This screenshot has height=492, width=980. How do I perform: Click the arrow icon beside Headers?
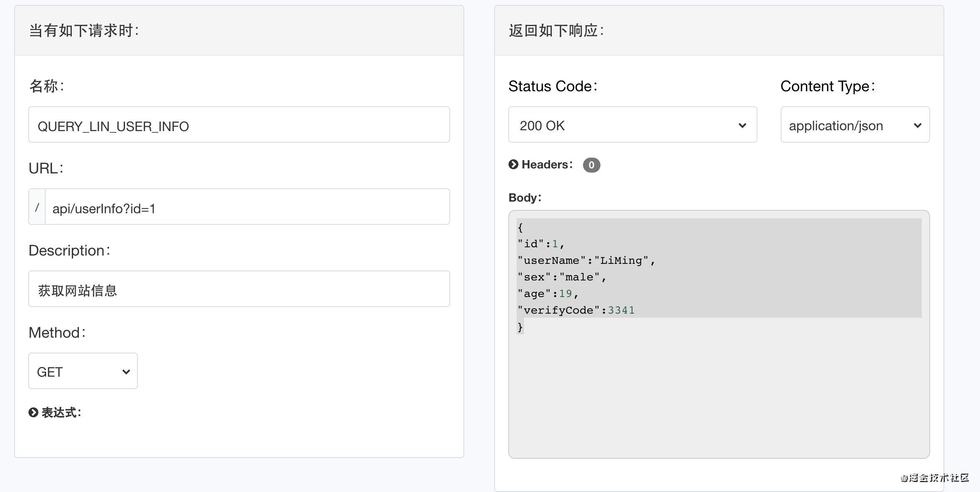click(x=513, y=164)
